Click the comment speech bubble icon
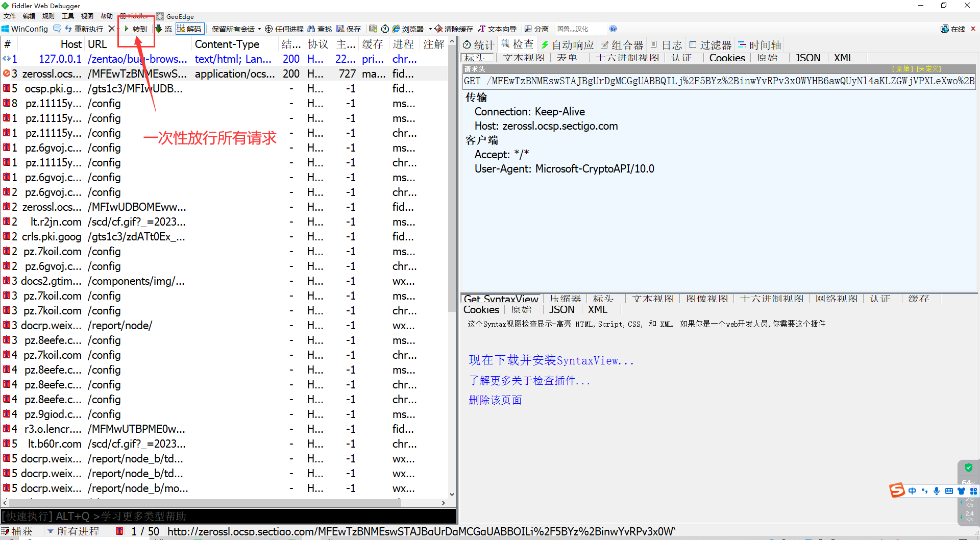 pyautogui.click(x=57, y=29)
